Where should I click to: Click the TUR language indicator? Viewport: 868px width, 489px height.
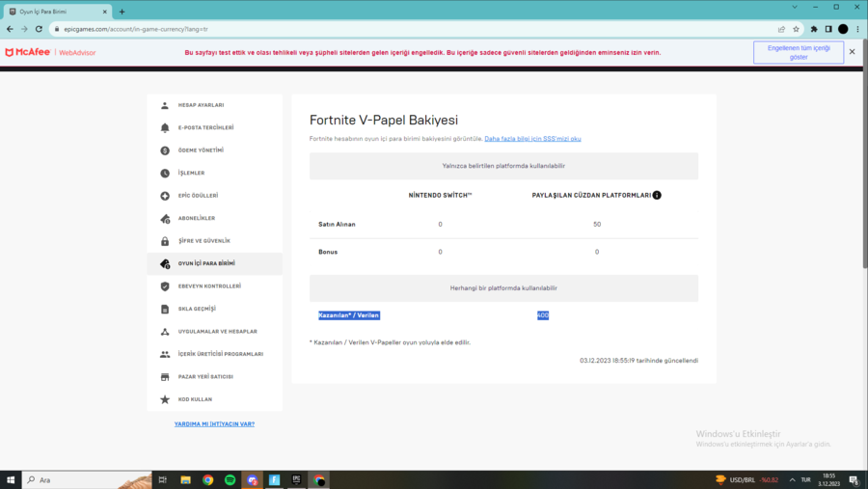pyautogui.click(x=805, y=479)
